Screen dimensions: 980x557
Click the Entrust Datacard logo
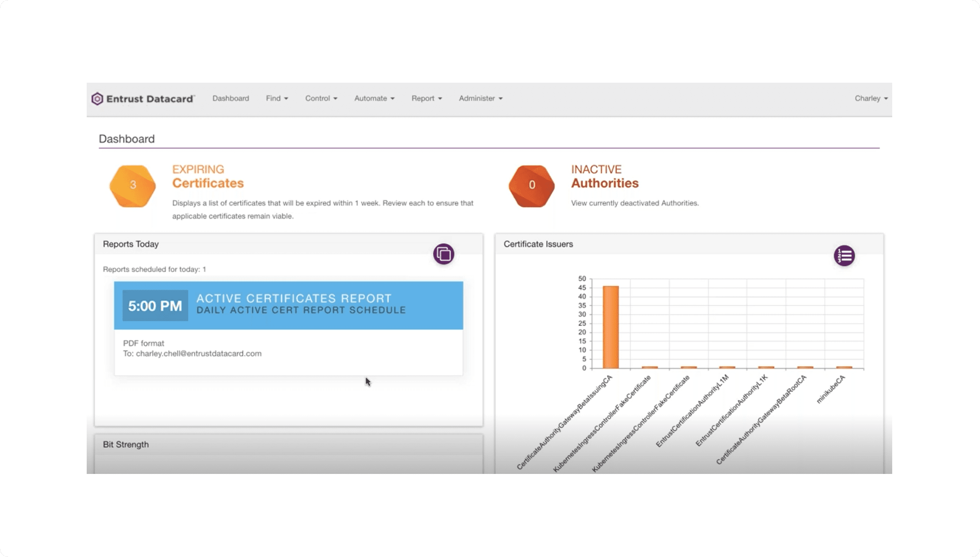tap(143, 99)
